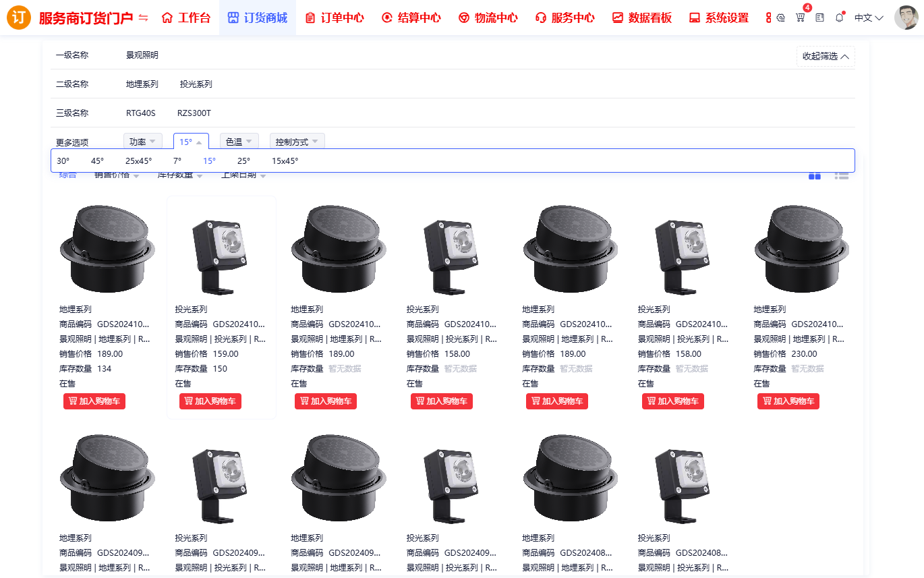The image size is (924, 578).
Task: Filter by second-level 地埋系列
Action: [x=142, y=84]
